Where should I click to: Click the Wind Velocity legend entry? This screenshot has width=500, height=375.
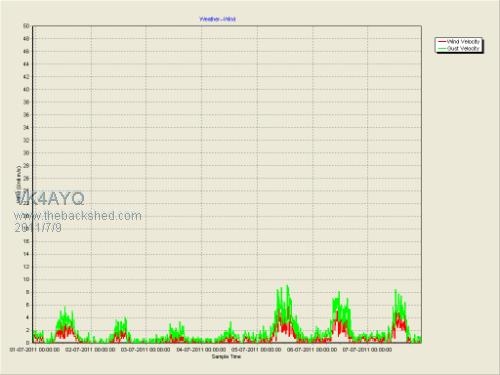click(459, 42)
